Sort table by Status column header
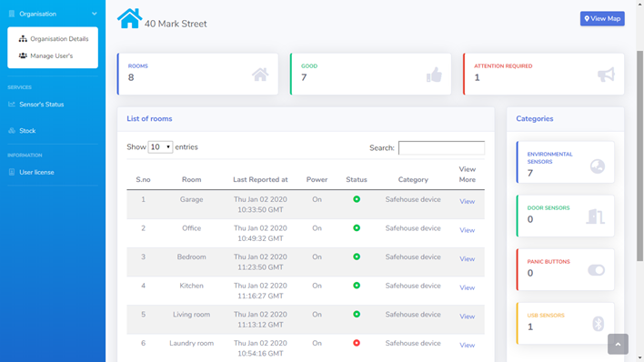 click(356, 179)
